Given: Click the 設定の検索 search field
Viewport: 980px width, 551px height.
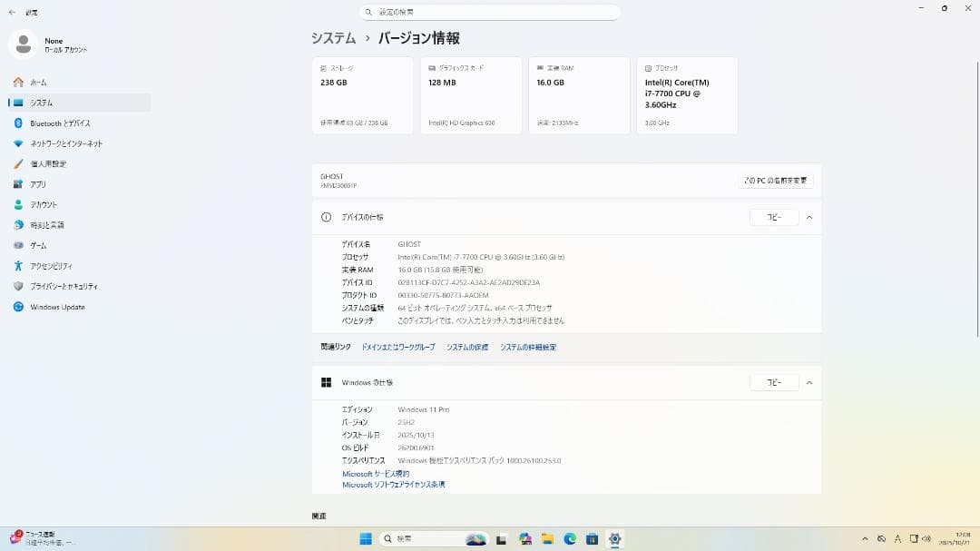Looking at the screenshot, I should 490,12.
